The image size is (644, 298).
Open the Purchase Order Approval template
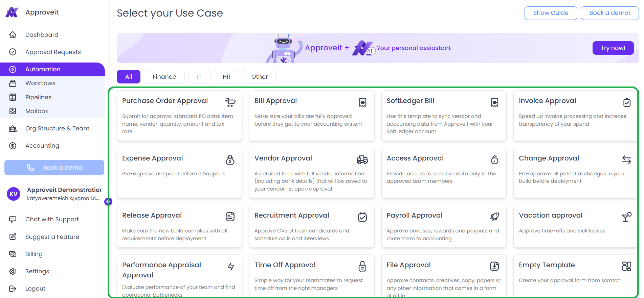(179, 116)
